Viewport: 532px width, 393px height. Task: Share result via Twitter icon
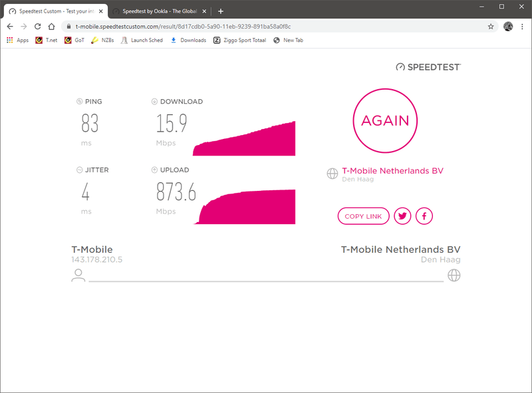402,216
